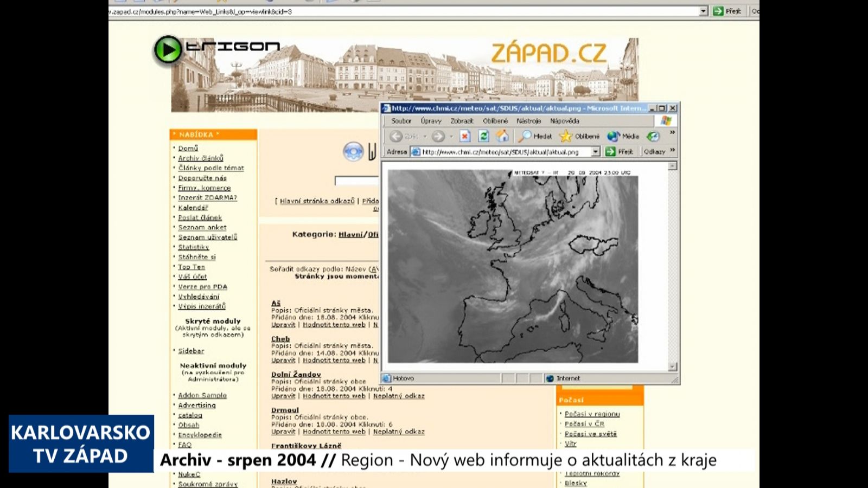Click the popup vertical scrollbar down arrow
Screen dimensions: 868x488
coord(673,367)
